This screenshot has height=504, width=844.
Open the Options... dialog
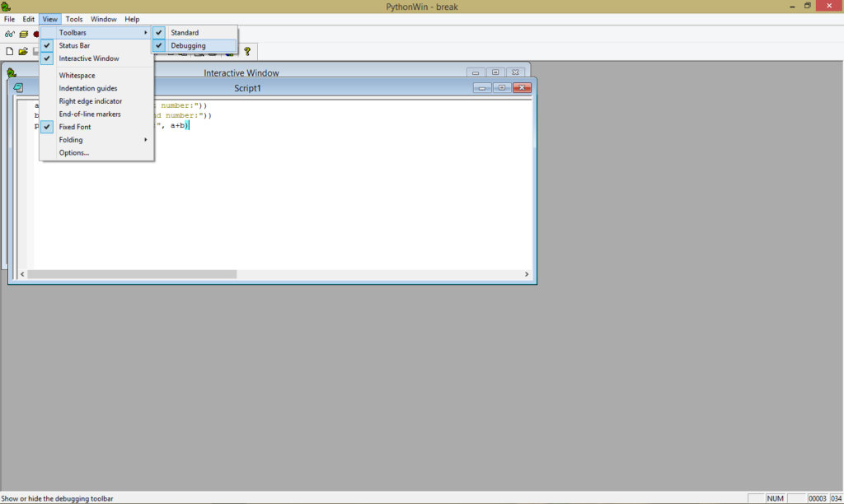tap(97, 152)
